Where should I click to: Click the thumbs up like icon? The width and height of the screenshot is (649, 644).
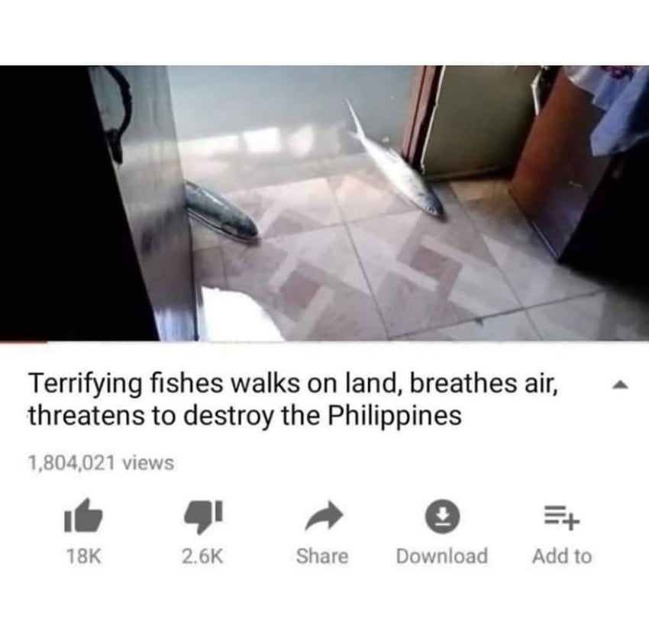(x=83, y=515)
